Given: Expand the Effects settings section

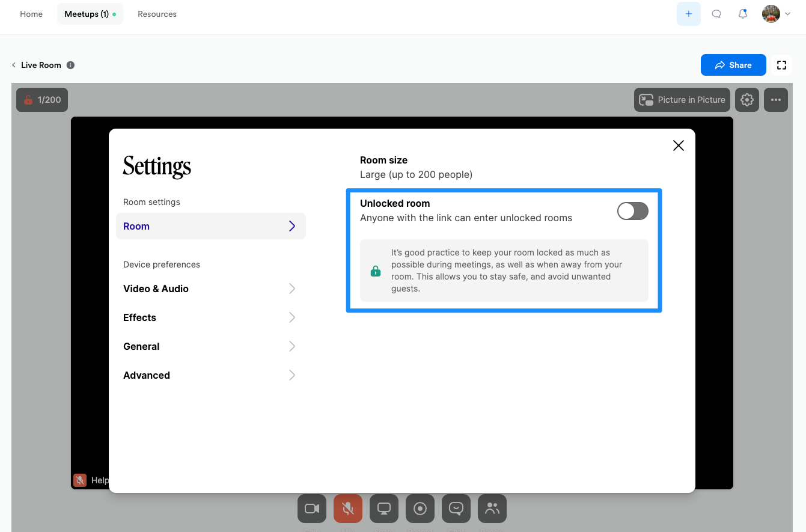Looking at the screenshot, I should tap(210, 317).
